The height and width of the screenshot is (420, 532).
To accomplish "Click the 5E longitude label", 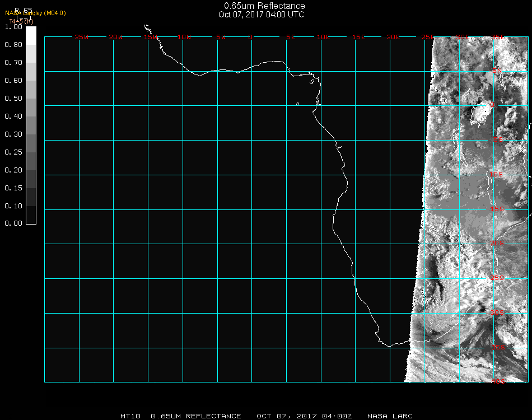I will (x=291, y=37).
